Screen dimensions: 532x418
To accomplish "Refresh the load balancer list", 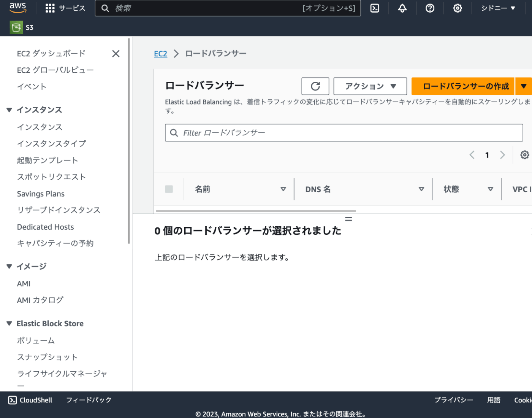I will (x=315, y=86).
